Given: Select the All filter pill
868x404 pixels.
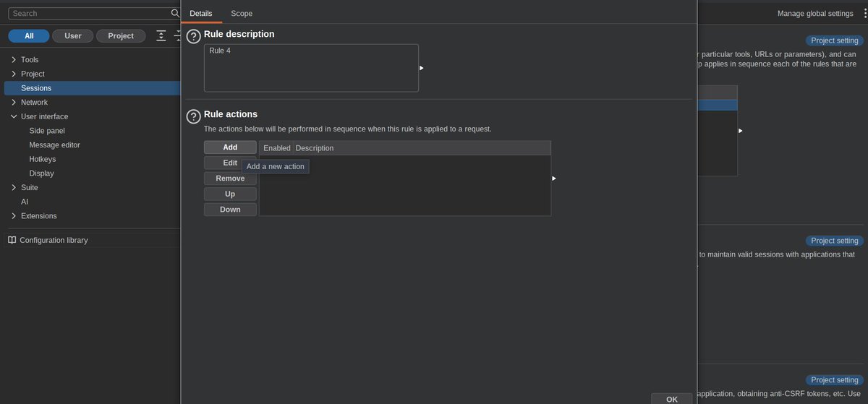Looking at the screenshot, I should [x=29, y=35].
